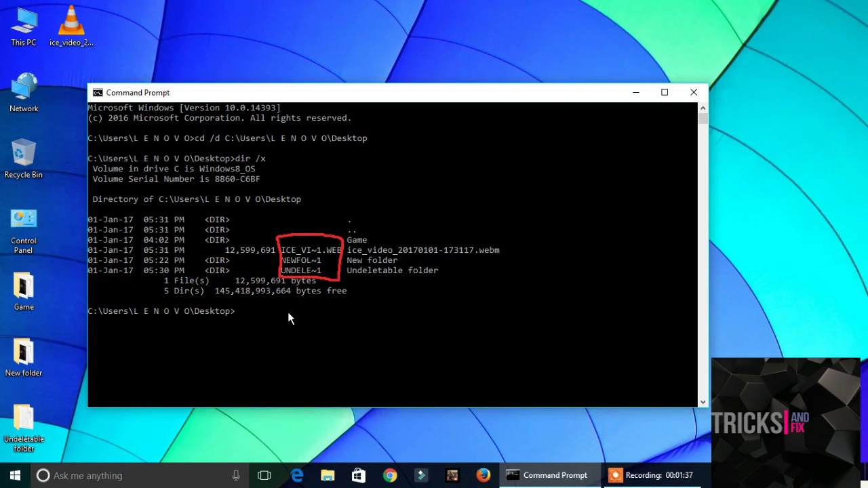Screen dimensions: 868x488
Task: Select the New folder desktop icon
Action: (24, 358)
